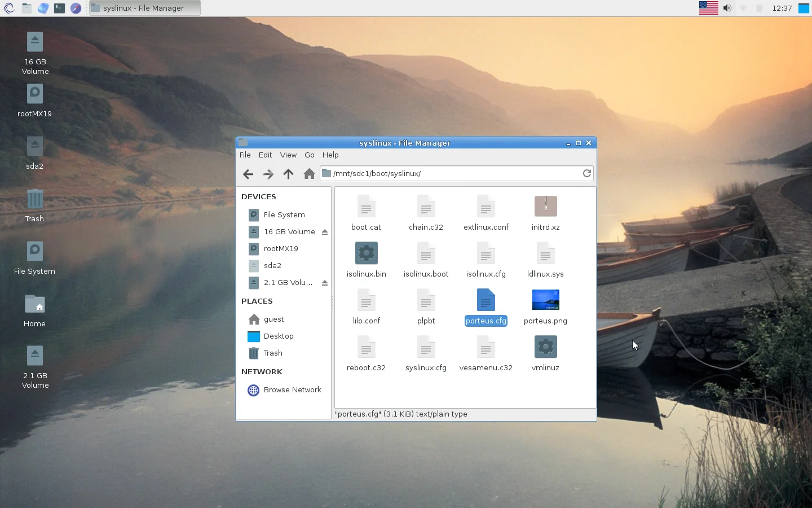Switch keyboard layout via the flag icon
This screenshot has width=812, height=508.
coord(708,8)
